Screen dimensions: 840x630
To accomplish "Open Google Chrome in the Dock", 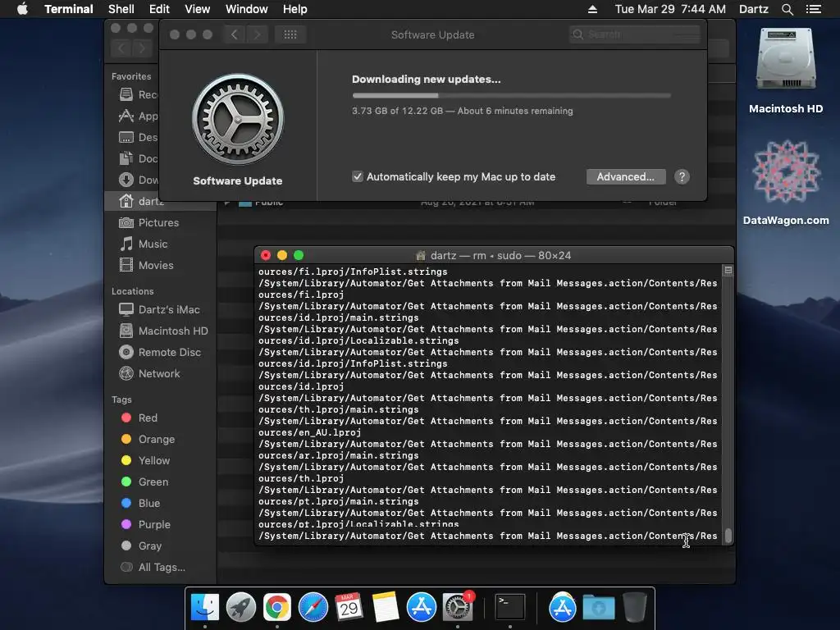I will 276,607.
